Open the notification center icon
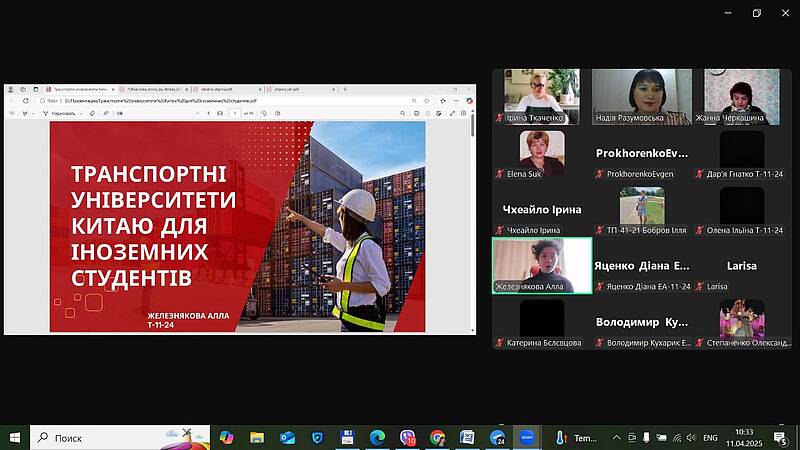Screen dimensions: 800x450 779,438
